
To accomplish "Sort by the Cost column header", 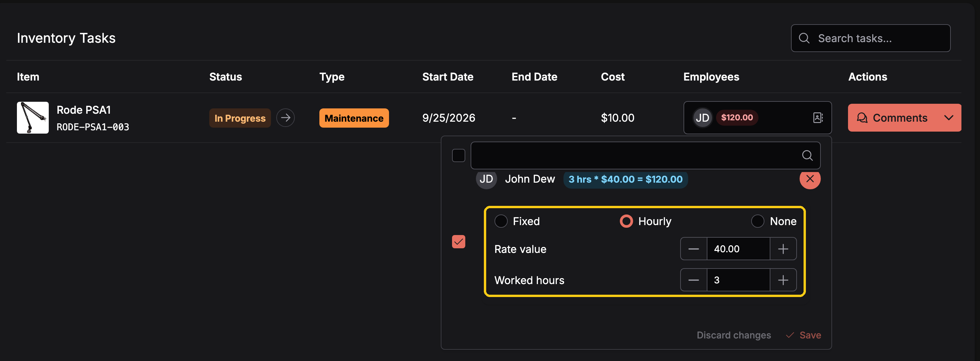I will point(613,77).
